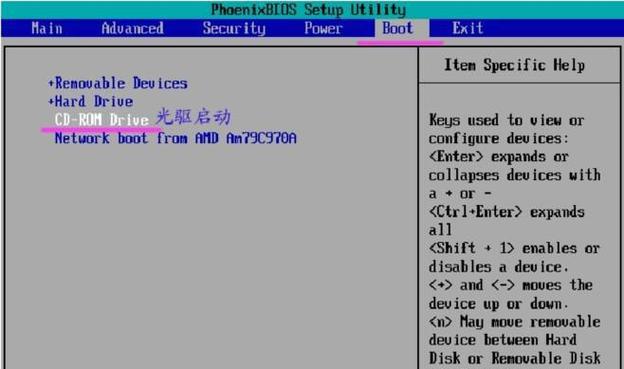Select the Removable Devices boot entry
Screen dimensions: 624x369
pyautogui.click(x=121, y=83)
